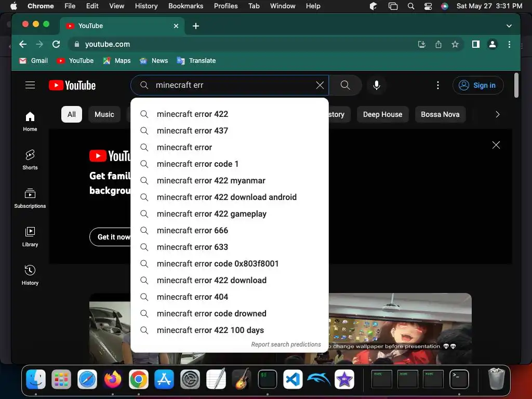Choose suggestion minecraft error 422

230,114
